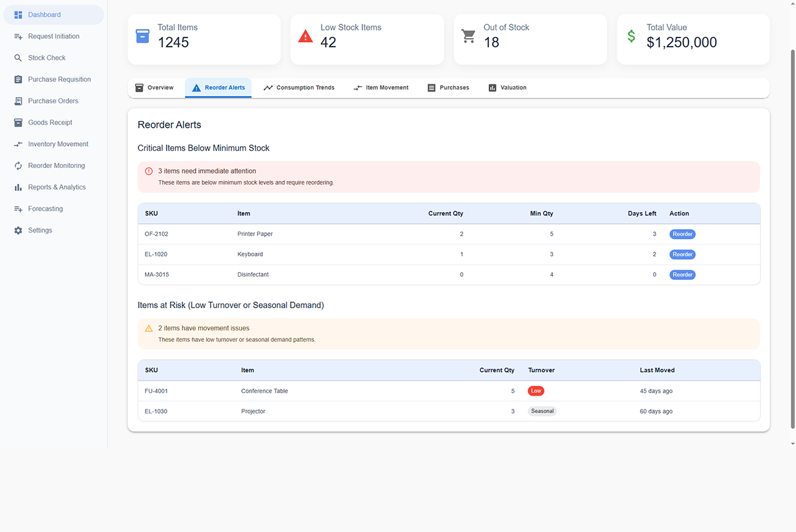Navigate to Goods Receipt
Image resolution: width=796 pixels, height=532 pixels.
tap(54, 122)
